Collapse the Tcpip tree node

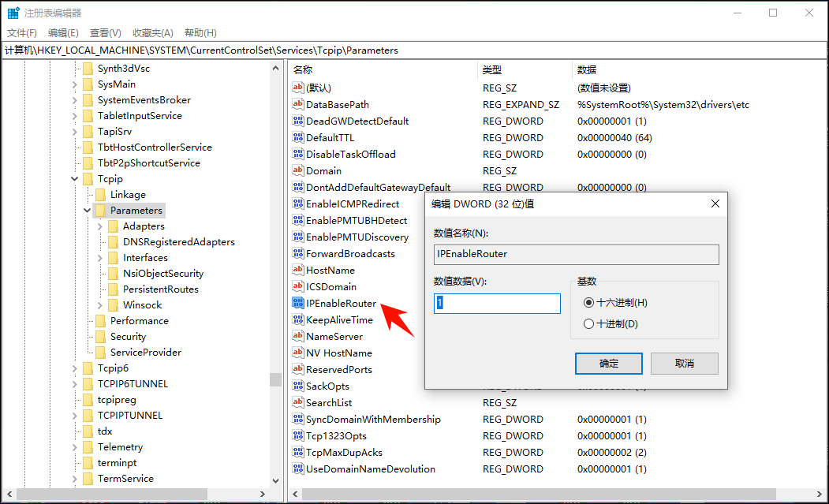point(75,179)
